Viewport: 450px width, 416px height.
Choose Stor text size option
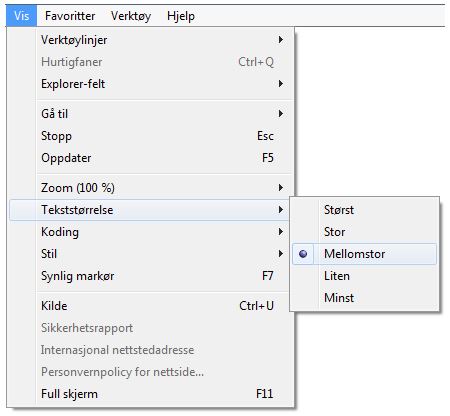click(365, 232)
